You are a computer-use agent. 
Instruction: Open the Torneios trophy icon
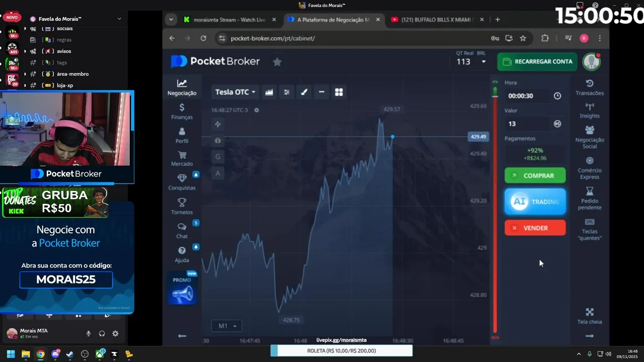click(182, 206)
